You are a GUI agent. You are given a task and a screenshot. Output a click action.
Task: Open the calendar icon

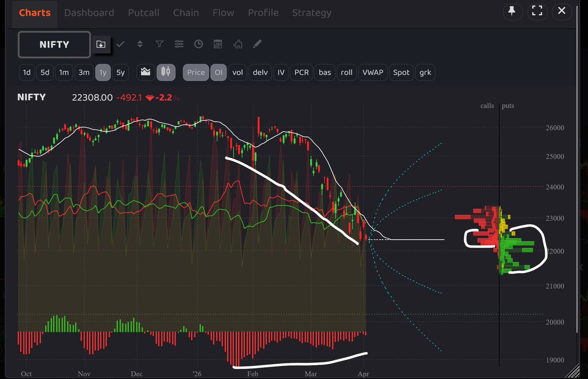click(218, 44)
